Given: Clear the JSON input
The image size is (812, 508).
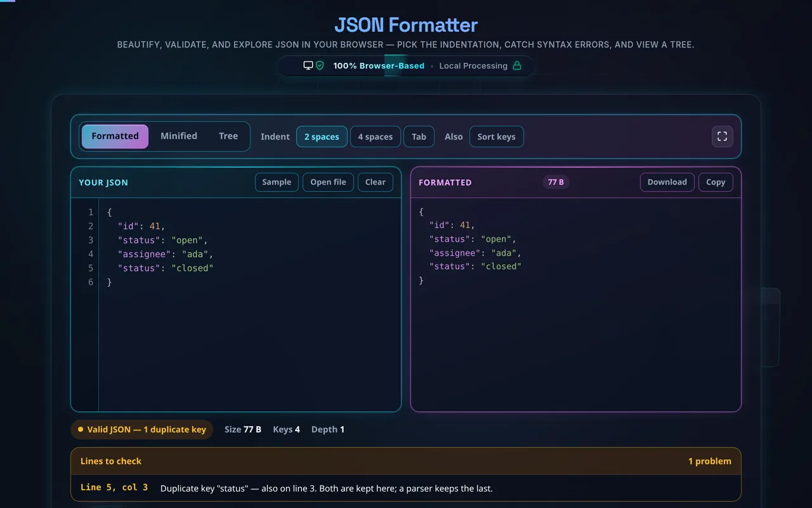Looking at the screenshot, I should click(x=376, y=182).
